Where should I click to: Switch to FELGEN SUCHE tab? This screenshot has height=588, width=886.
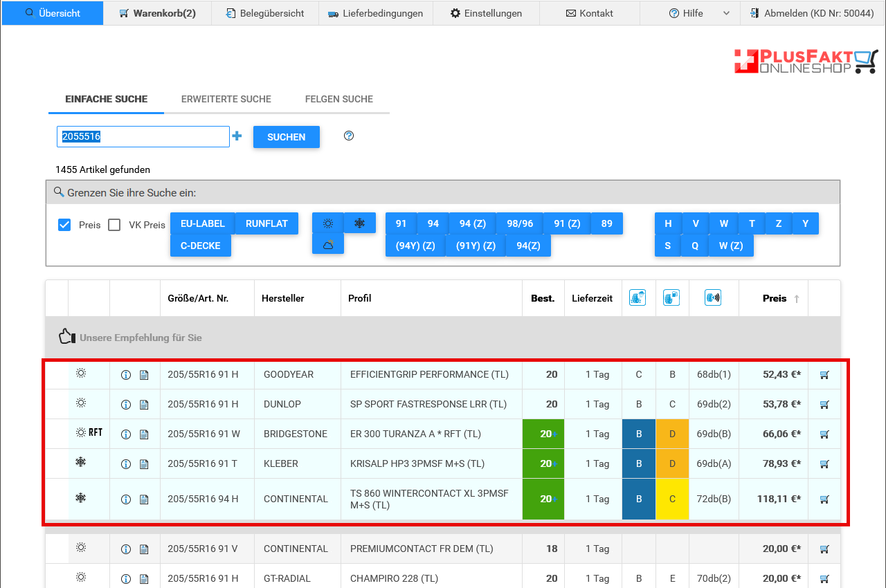click(339, 99)
